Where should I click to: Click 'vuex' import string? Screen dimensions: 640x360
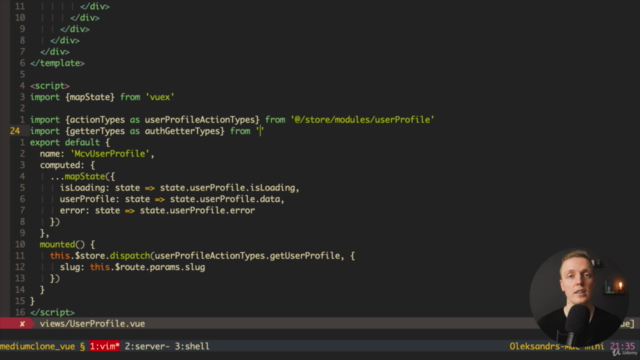point(160,97)
